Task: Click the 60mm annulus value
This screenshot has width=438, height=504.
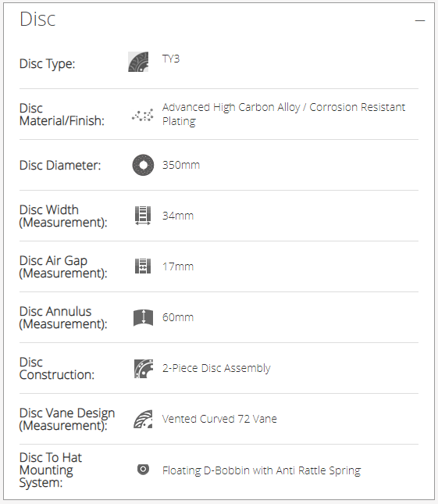Action: pyautogui.click(x=178, y=317)
